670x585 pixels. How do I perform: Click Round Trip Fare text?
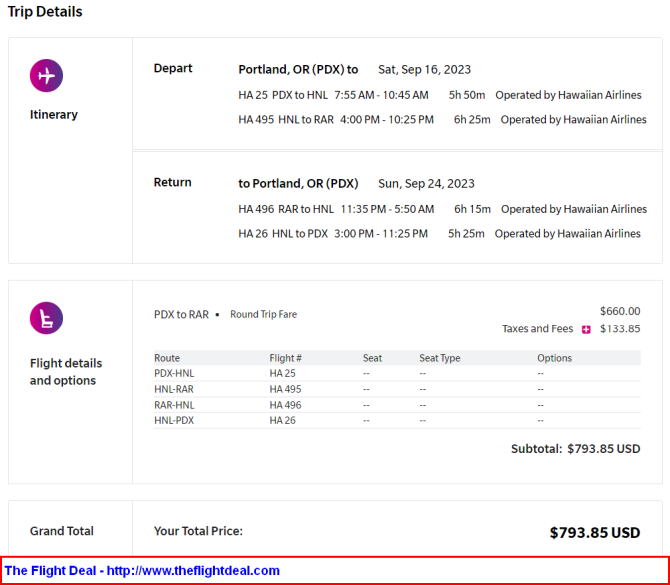[263, 315]
